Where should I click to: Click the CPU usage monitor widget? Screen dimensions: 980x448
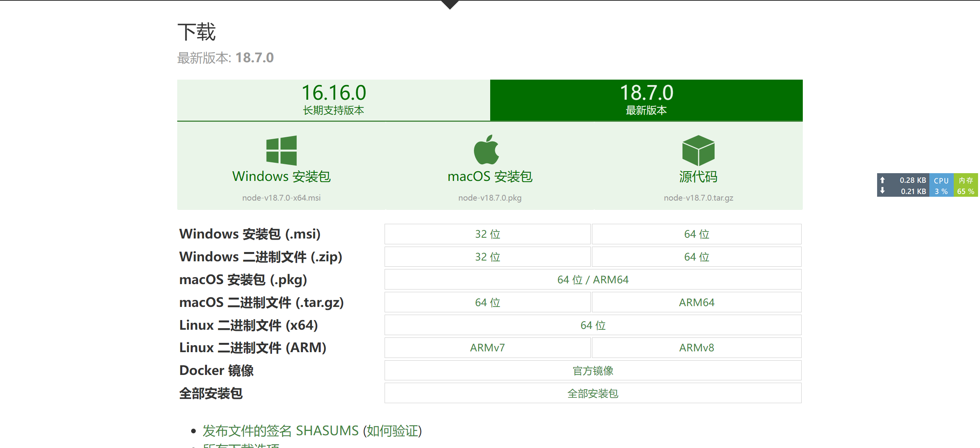(x=941, y=186)
